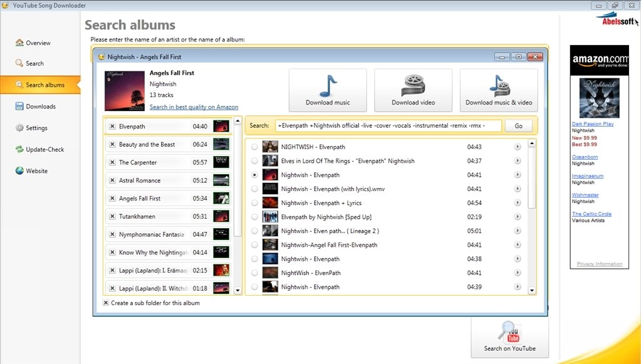The width and height of the screenshot is (641, 364).
Task: Open Dark Passion Play Amazon link
Action: [592, 124]
